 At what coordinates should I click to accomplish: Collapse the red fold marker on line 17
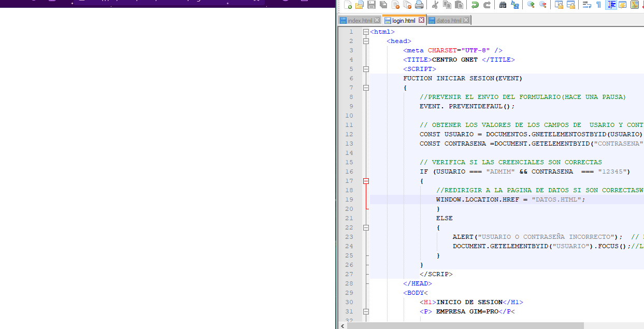coord(366,181)
